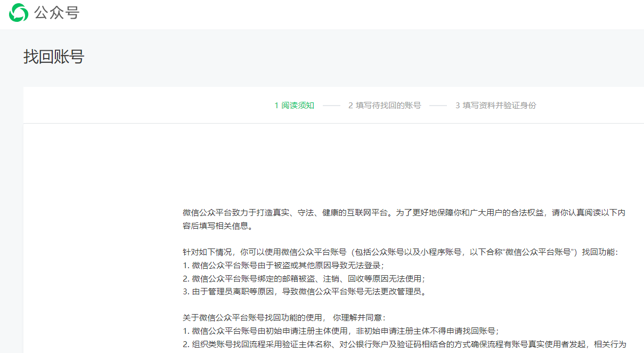Viewport: 644px width, 353px height.
Task: Click the 公众号 title text in the header
Action: tap(57, 12)
